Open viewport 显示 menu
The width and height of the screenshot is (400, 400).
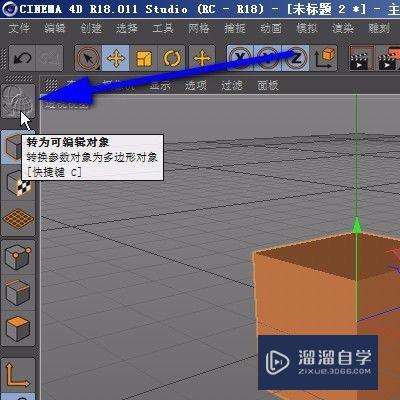(x=160, y=86)
